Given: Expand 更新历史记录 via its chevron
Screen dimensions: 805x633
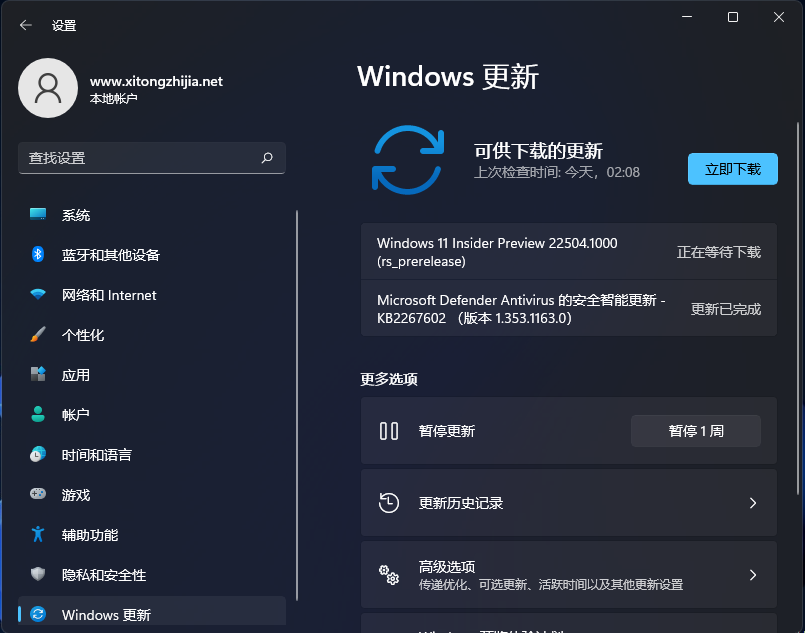Looking at the screenshot, I should coord(753,503).
